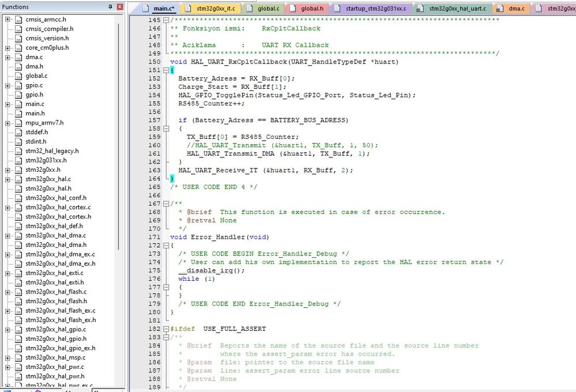Select stm32g0xx_hal.h in Functions tree
576x392 pixels.
coord(48,189)
